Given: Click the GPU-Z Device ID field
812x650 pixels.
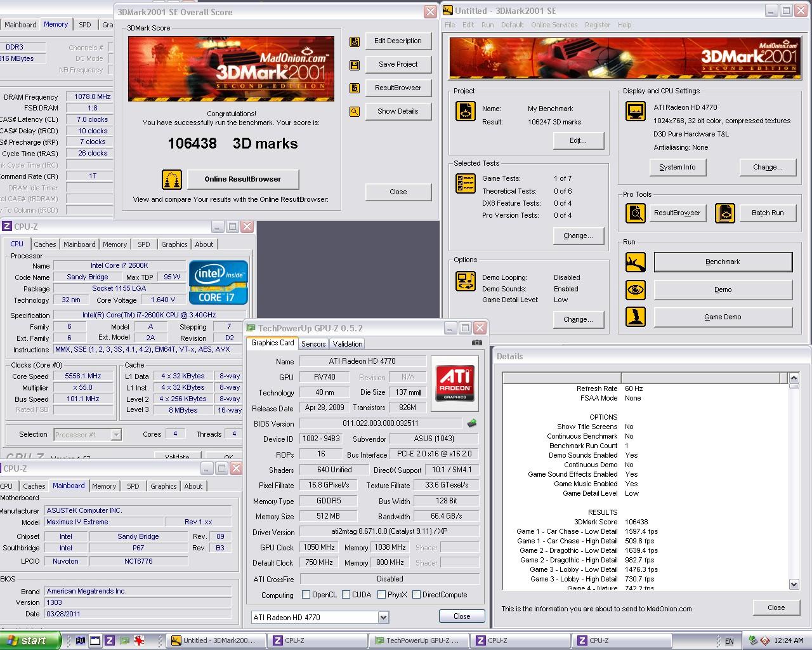Looking at the screenshot, I should click(x=321, y=439).
